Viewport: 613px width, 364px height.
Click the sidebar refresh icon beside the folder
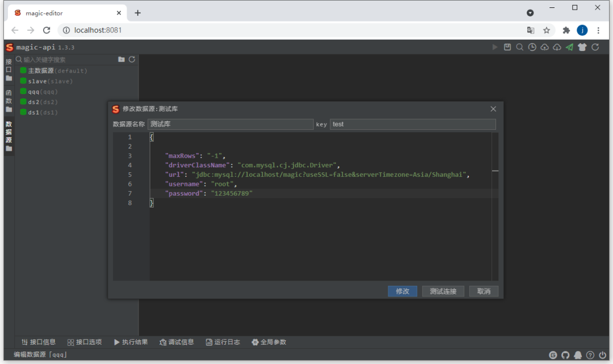point(132,59)
